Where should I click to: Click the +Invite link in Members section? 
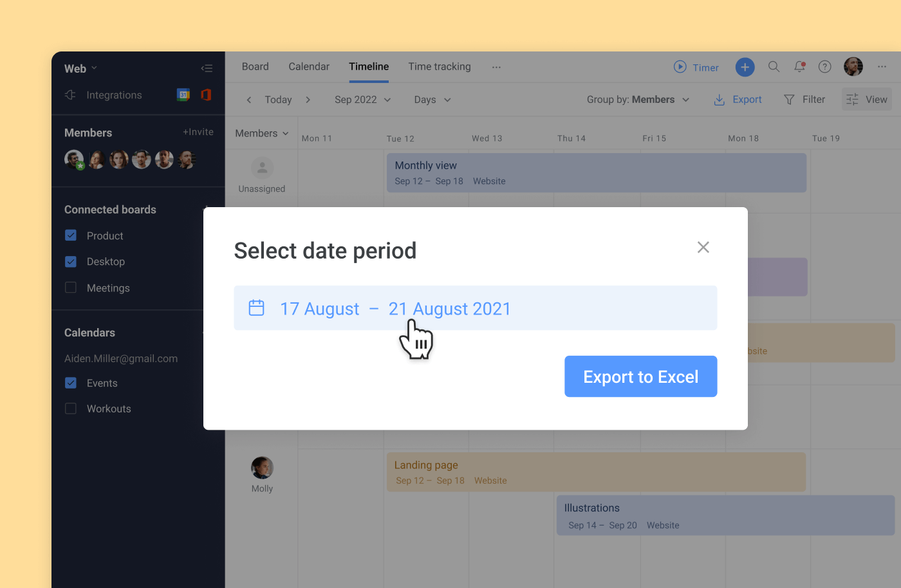point(198,132)
